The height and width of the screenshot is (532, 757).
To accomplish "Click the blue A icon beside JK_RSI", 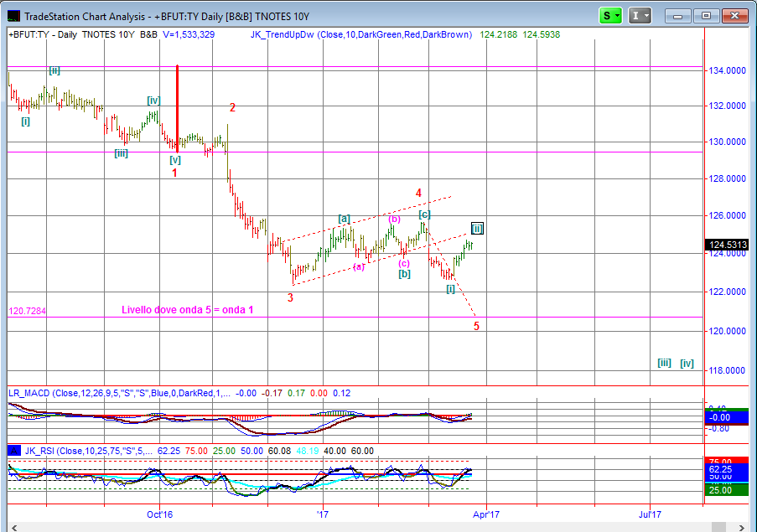I will [14, 451].
